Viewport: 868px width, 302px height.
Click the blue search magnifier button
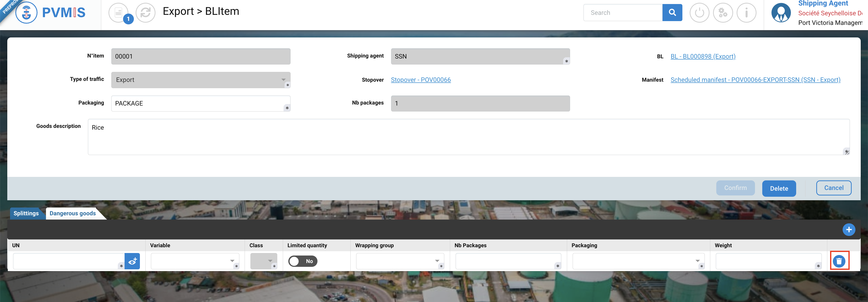[x=672, y=13]
